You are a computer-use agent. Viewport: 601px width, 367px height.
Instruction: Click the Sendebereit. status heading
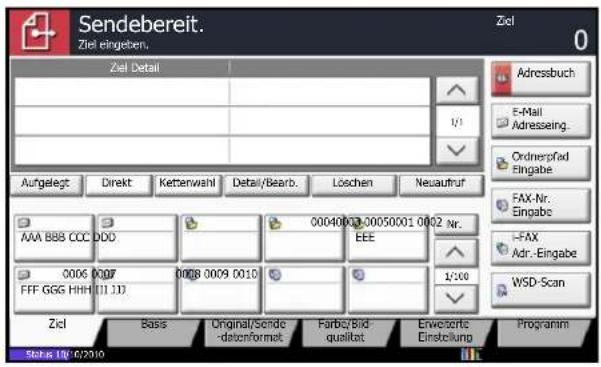141,25
